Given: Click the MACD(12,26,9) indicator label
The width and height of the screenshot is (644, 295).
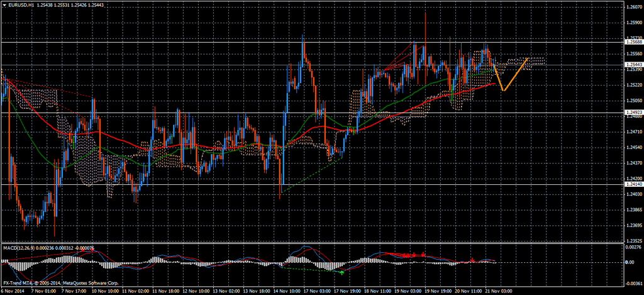Looking at the screenshot, I should 19,247.
